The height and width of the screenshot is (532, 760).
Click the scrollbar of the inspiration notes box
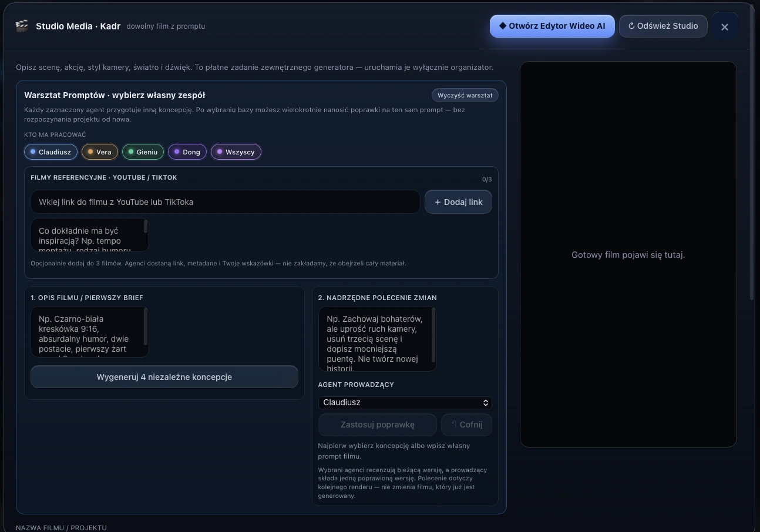click(146, 227)
